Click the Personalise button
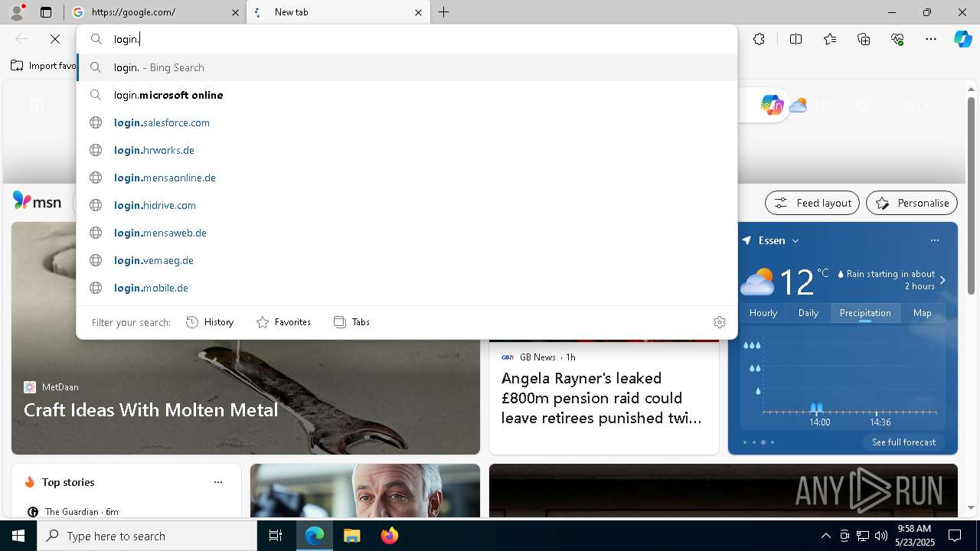This screenshot has height=551, width=980. tap(912, 203)
